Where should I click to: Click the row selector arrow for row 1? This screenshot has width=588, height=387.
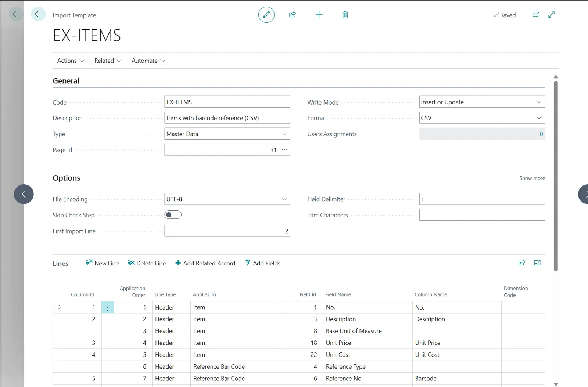click(58, 307)
